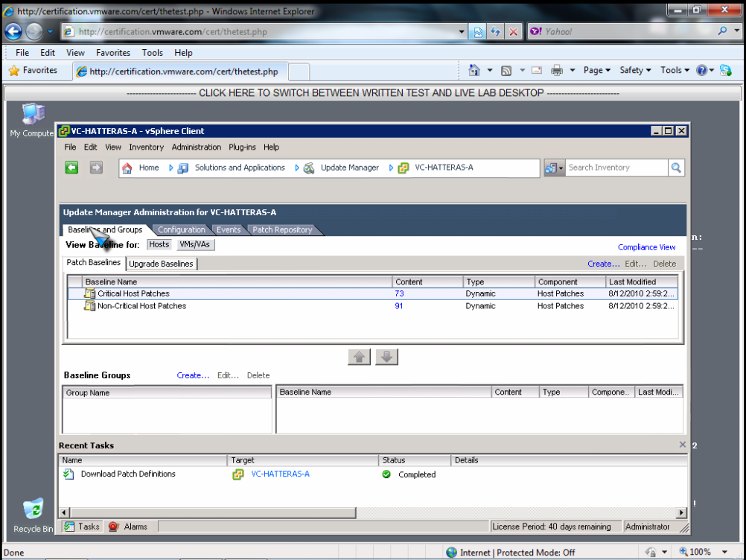Click the Recycle Bin desktop icon

(x=34, y=509)
